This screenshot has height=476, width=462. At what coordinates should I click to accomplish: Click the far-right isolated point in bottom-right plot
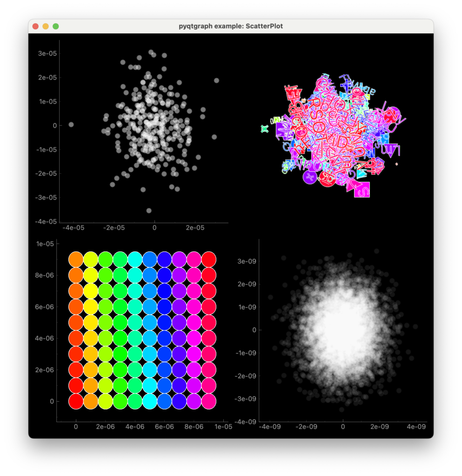(x=415, y=327)
